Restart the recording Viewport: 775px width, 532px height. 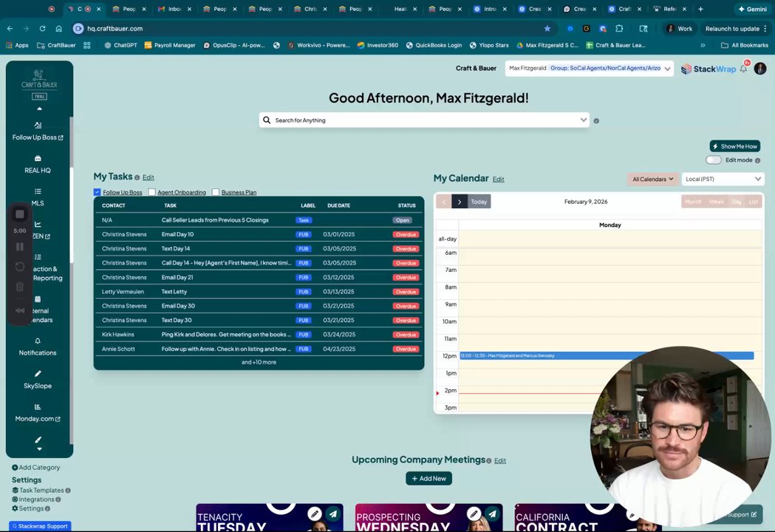click(x=20, y=267)
